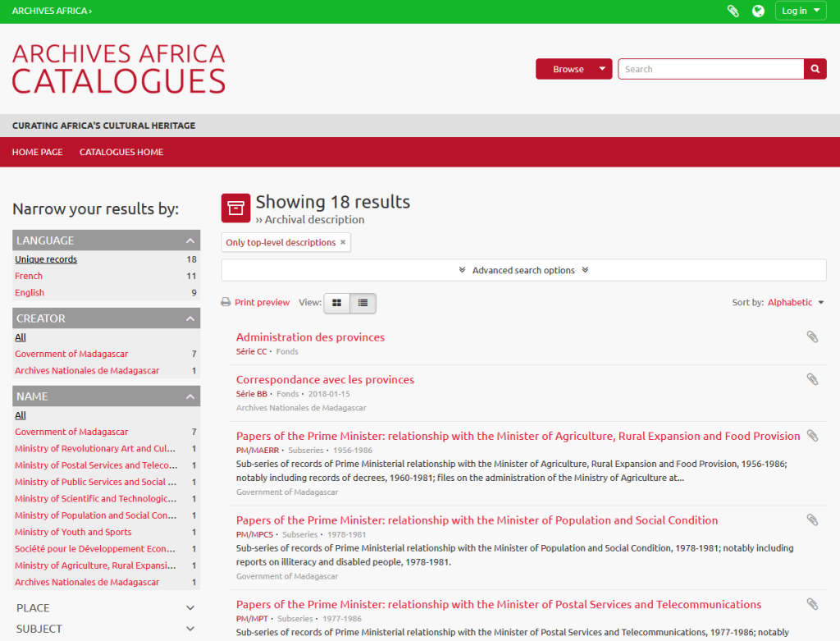Filter name by Government of Madagascar
The width and height of the screenshot is (840, 641).
71,432
